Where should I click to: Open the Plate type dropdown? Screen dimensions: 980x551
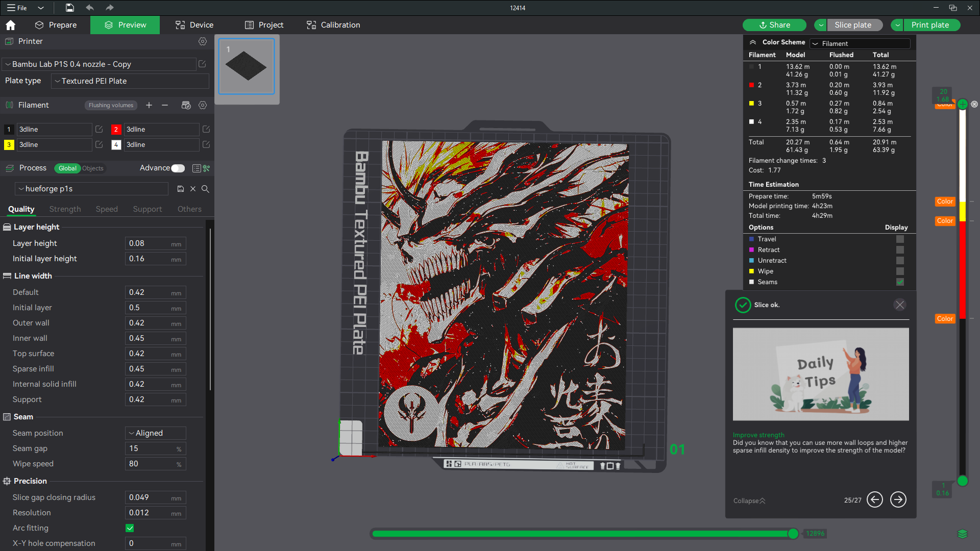[x=130, y=81]
